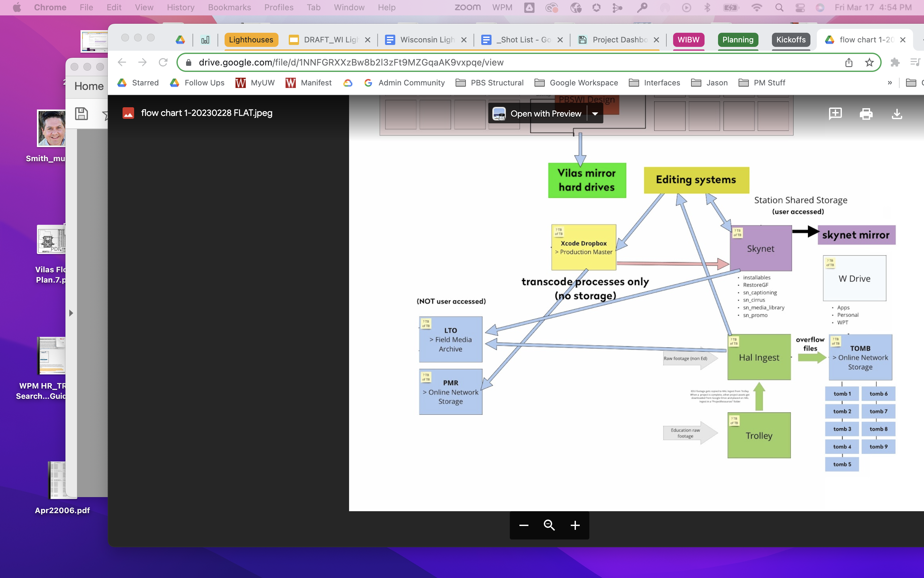Screen dimensions: 924x578
Task: Open the Lighthouses tab group
Action: click(251, 40)
